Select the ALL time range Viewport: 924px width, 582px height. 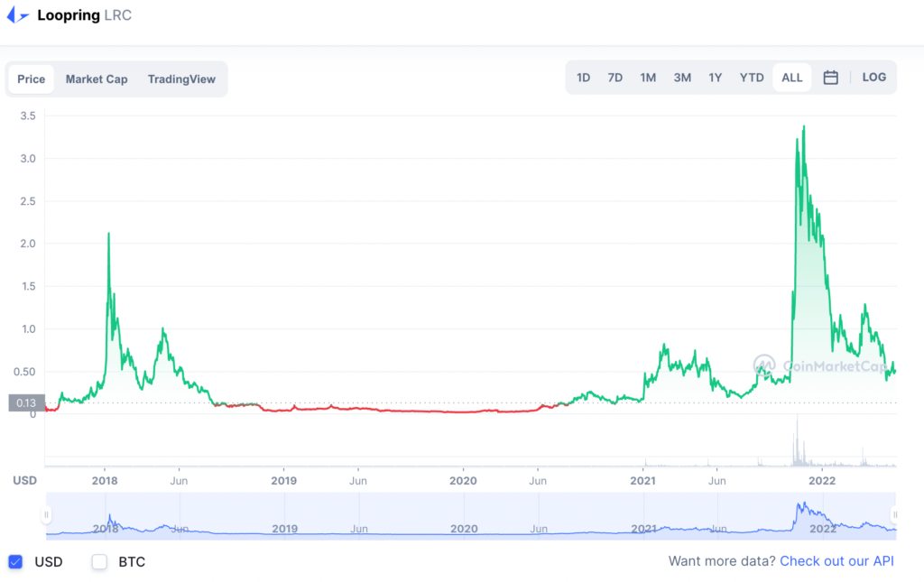791,78
